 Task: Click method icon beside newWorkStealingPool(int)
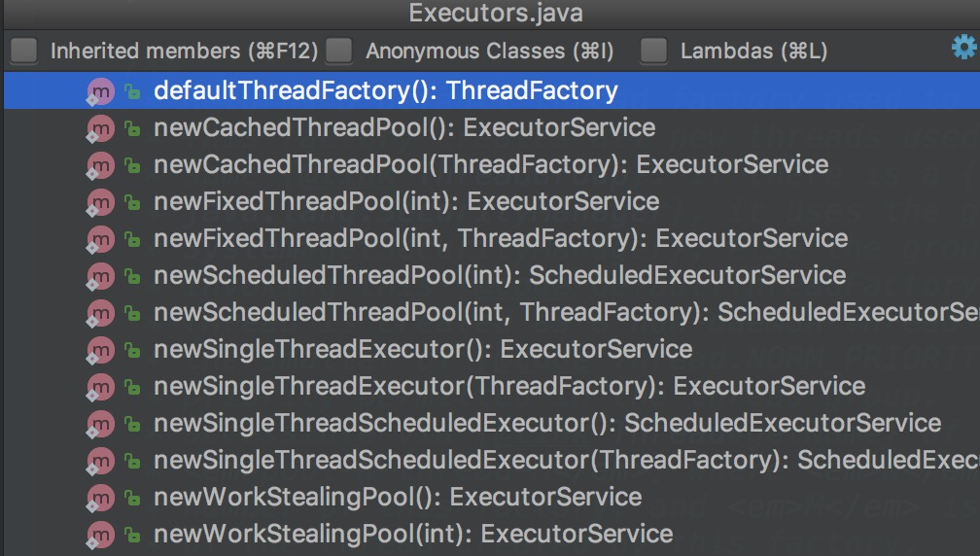100,535
